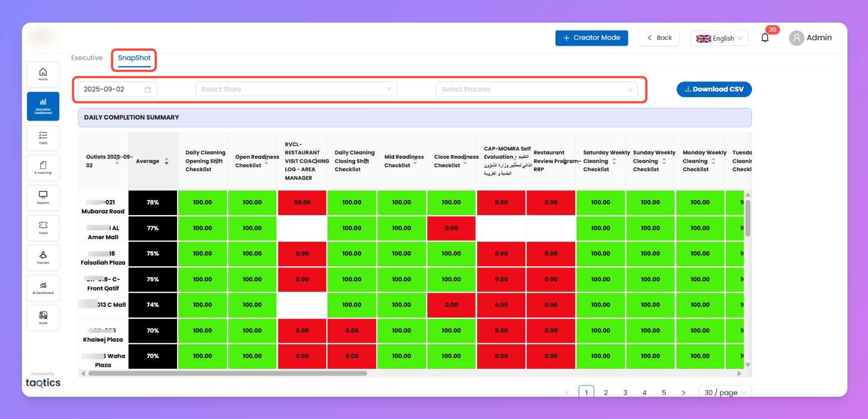Expand the Select Store dropdown
The image size is (868, 419).
coord(296,89)
